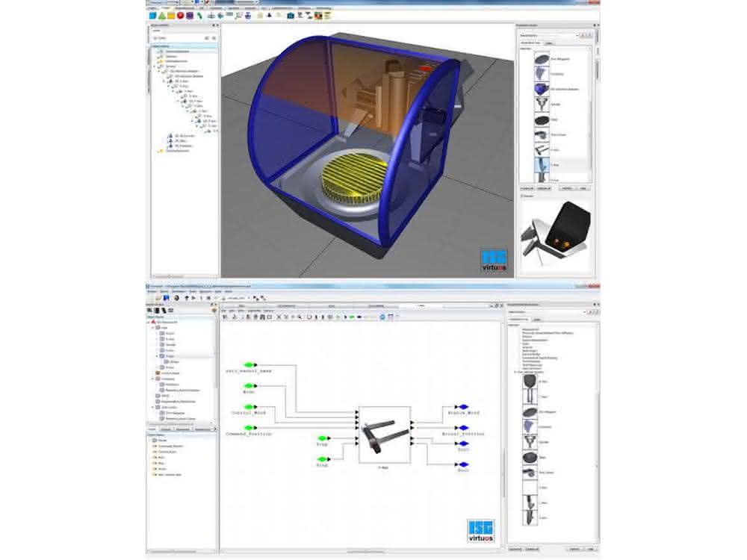Open the combo box in lower window main toolbar
The height and width of the screenshot is (560, 747).
pyautogui.click(x=238, y=298)
